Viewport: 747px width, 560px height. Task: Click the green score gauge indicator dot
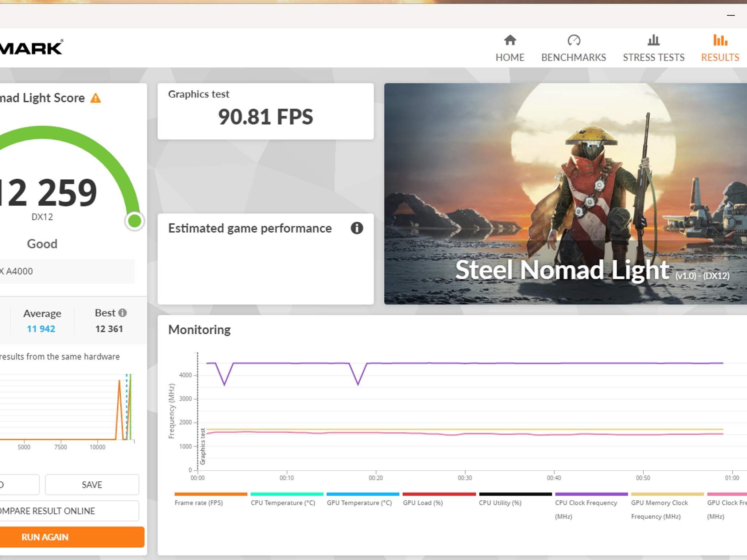click(x=135, y=221)
